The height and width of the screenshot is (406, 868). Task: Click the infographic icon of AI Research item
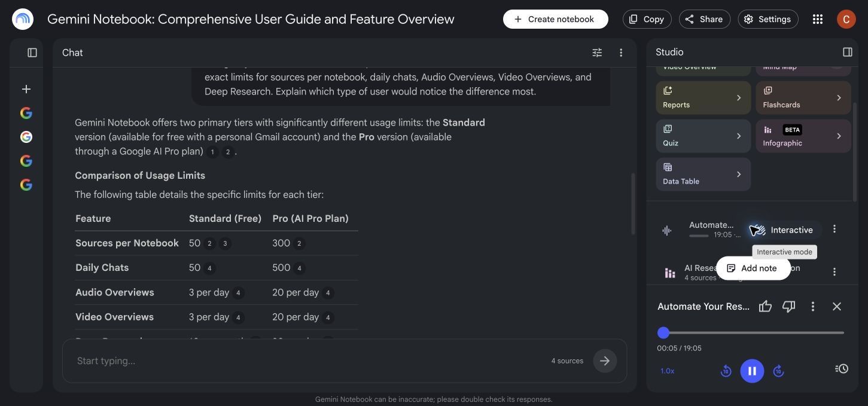[x=670, y=273]
